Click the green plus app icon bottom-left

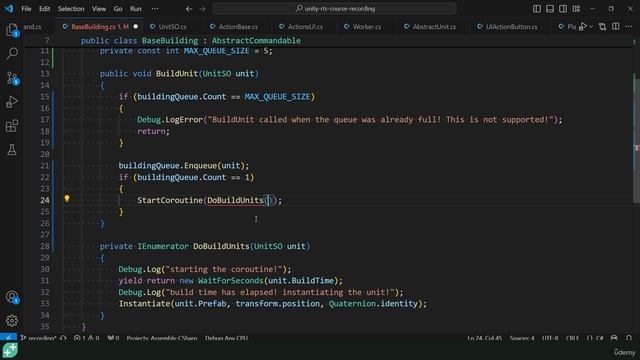[10, 351]
